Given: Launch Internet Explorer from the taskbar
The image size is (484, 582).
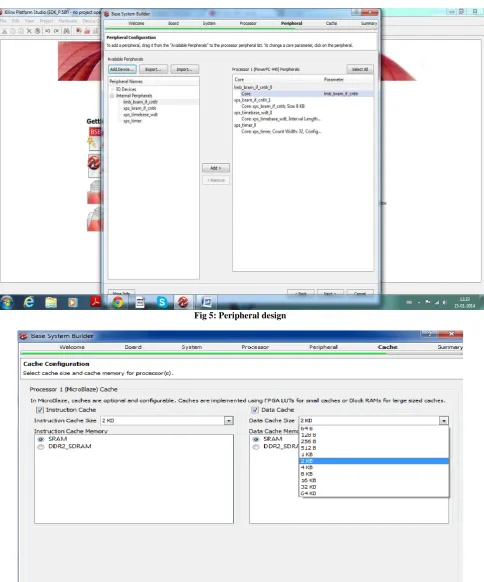Looking at the screenshot, I should (29, 303).
